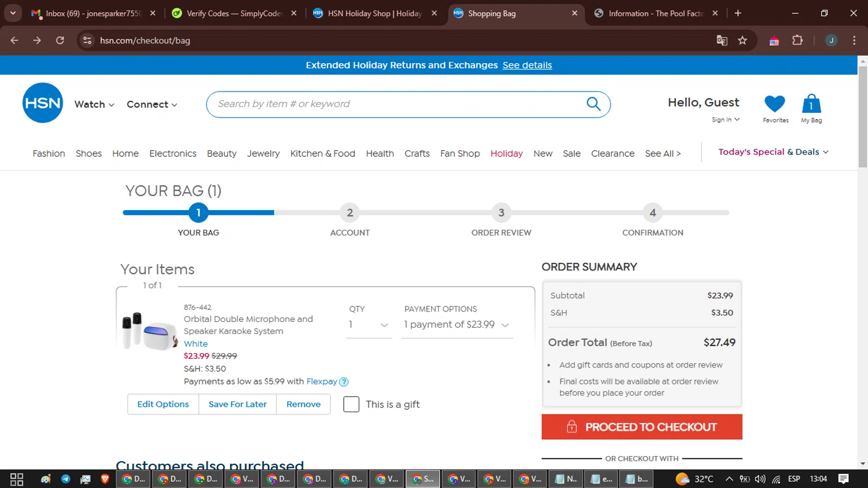This screenshot has width=868, height=488.
Task: Click the search magnifier icon
Action: (x=594, y=104)
